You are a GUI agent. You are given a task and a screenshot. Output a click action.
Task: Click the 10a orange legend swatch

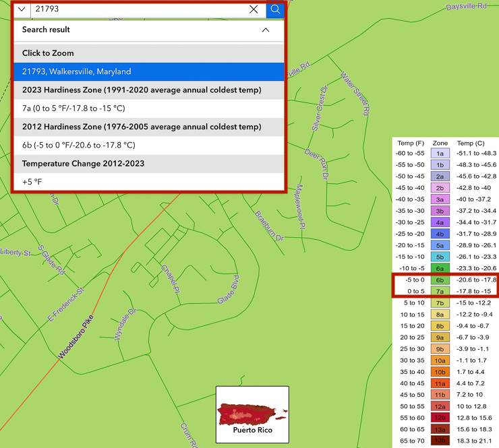pyautogui.click(x=440, y=360)
